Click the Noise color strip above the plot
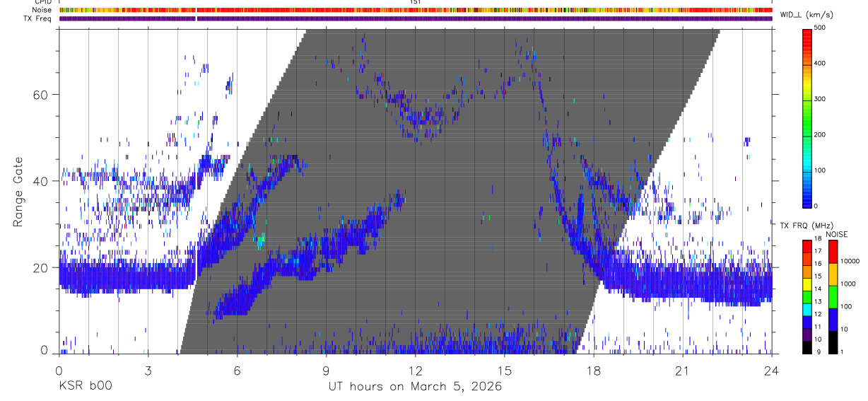868x401 pixels. (416, 10)
